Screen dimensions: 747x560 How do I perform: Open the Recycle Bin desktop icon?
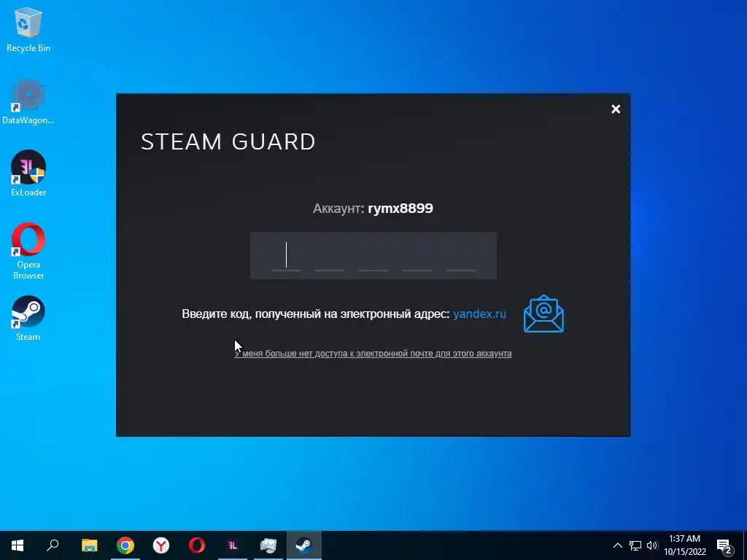28,29
